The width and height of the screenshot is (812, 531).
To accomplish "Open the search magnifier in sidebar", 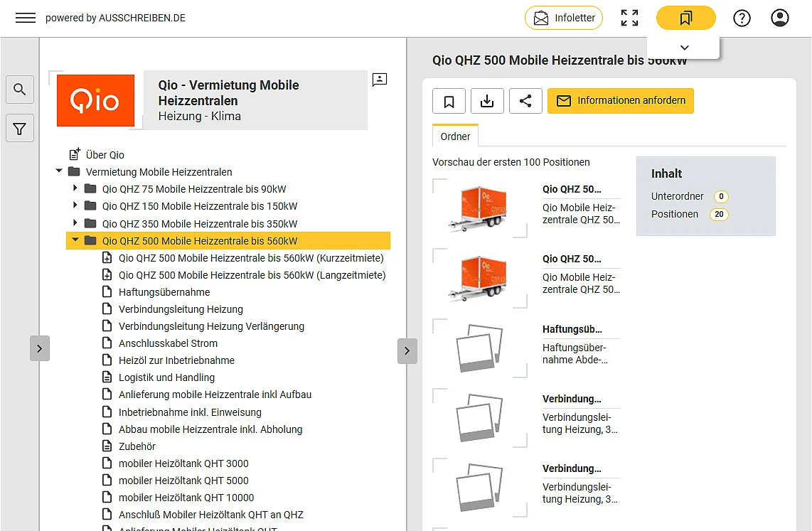I will [20, 90].
